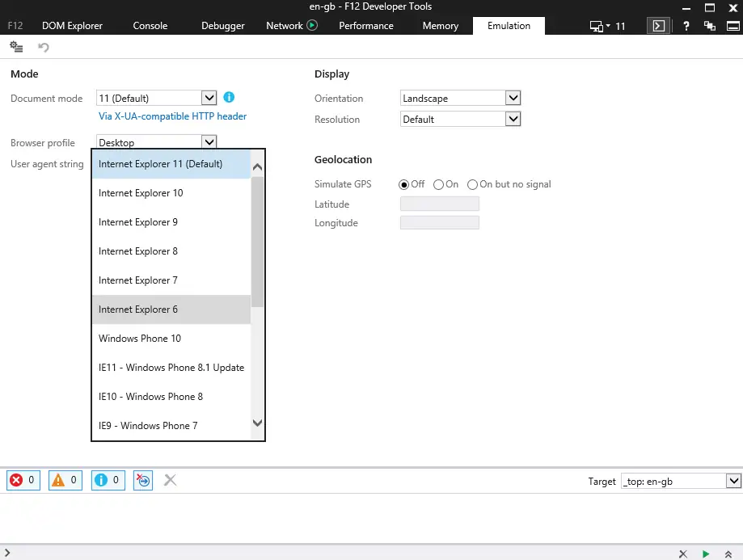743x560 pixels.
Task: Click the F12 label in the tab bar
Action: pyautogui.click(x=15, y=26)
